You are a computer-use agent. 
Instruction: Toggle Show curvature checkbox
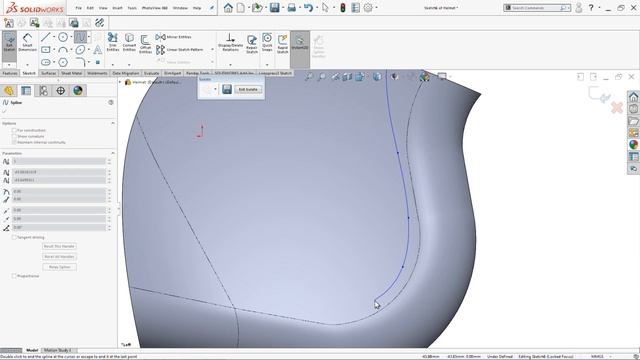click(14, 136)
